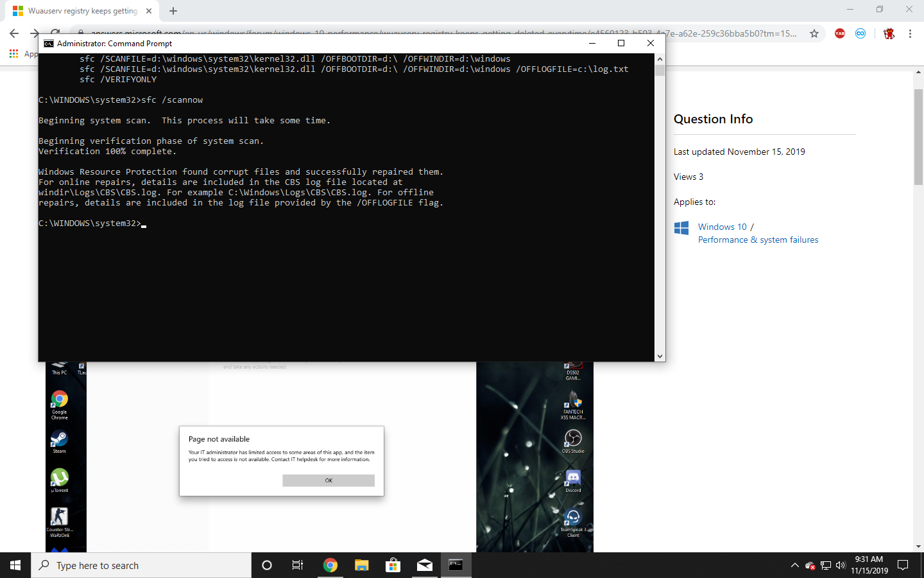Open the volume control in the system tray

tap(841, 565)
